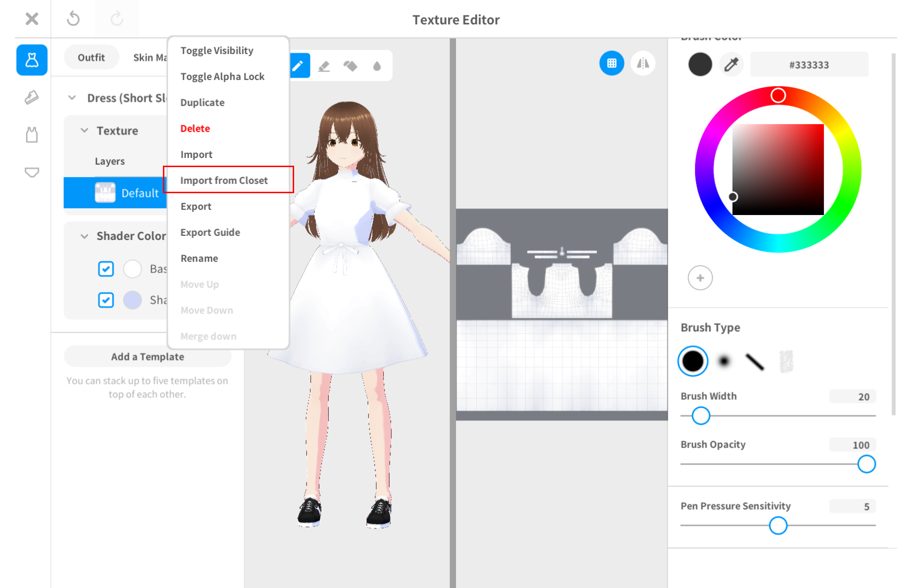Switch to the Outfit tab
The height and width of the screenshot is (588, 912).
tap(91, 57)
